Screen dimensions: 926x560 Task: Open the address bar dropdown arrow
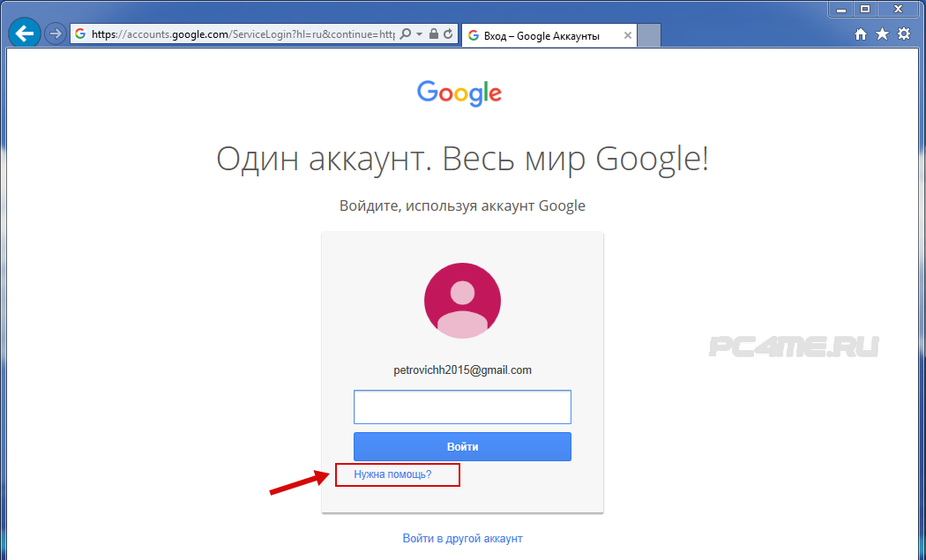click(x=419, y=34)
